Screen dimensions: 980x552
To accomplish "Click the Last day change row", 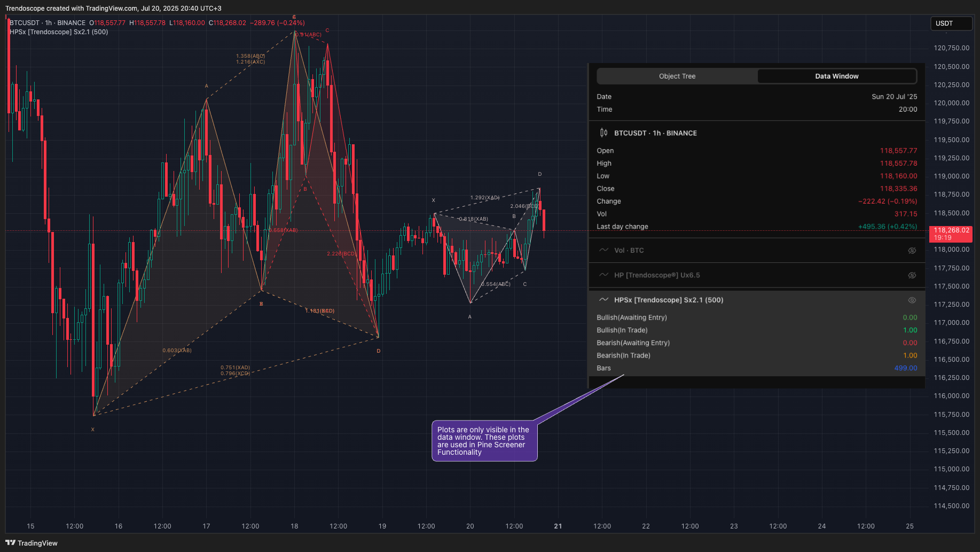I will (757, 227).
